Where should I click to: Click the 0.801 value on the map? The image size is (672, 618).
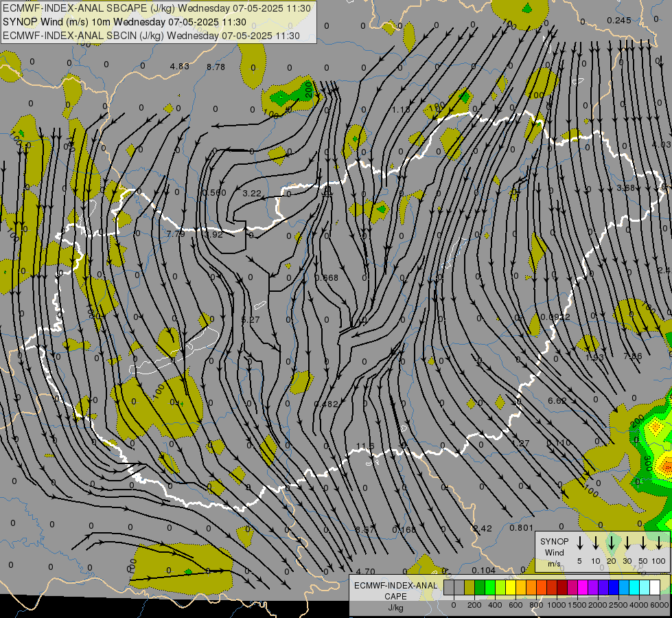(x=522, y=528)
